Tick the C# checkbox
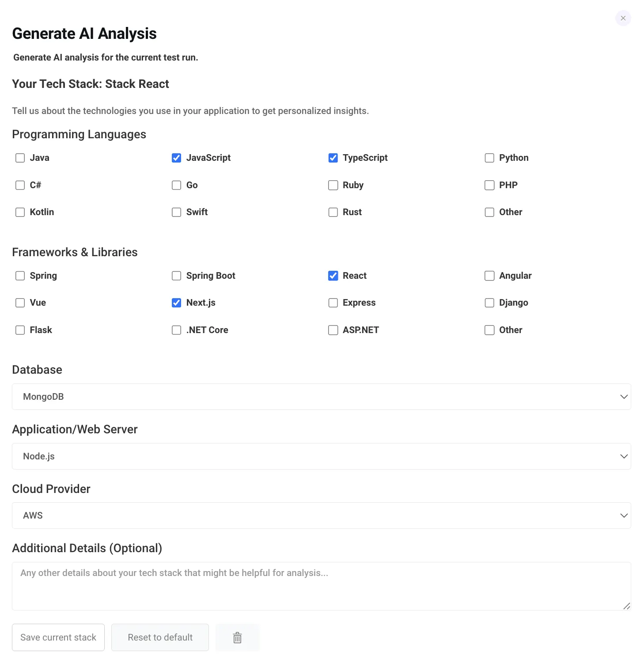644x667 pixels. point(20,185)
